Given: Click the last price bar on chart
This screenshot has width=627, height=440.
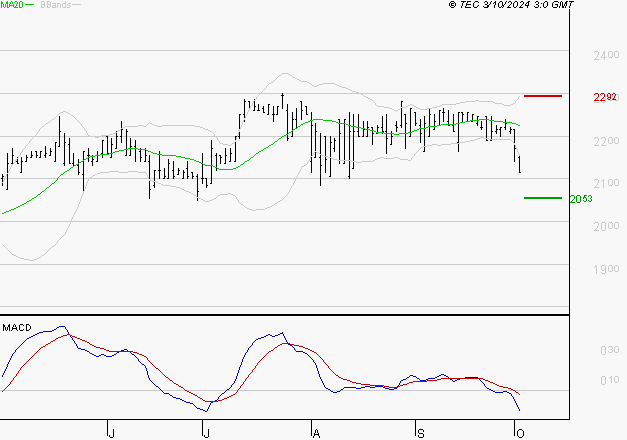Looking at the screenshot, I should (520, 164).
